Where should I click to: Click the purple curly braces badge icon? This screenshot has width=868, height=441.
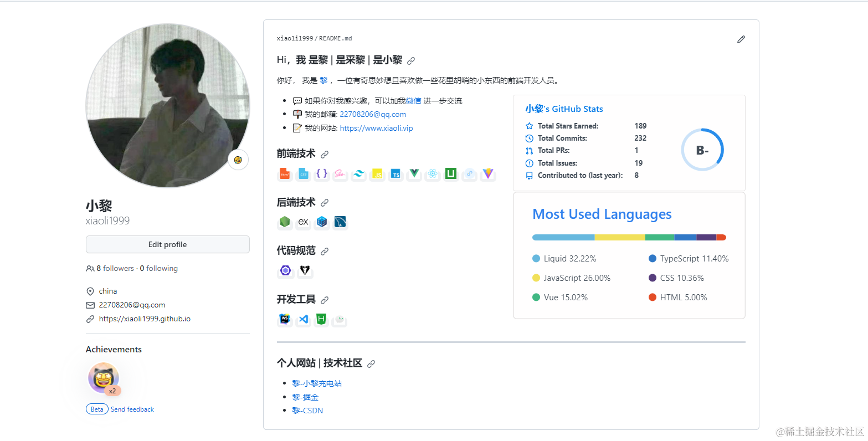coord(322,174)
